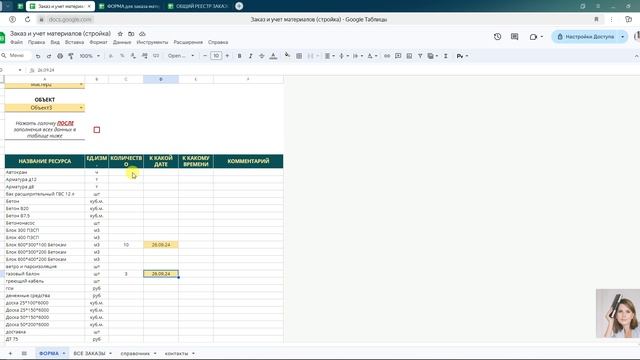
Task: Click the font size field
Action: tap(216, 56)
